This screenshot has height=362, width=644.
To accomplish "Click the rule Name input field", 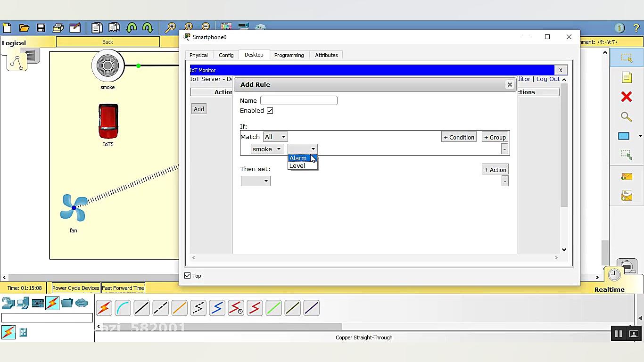I will coord(299,100).
